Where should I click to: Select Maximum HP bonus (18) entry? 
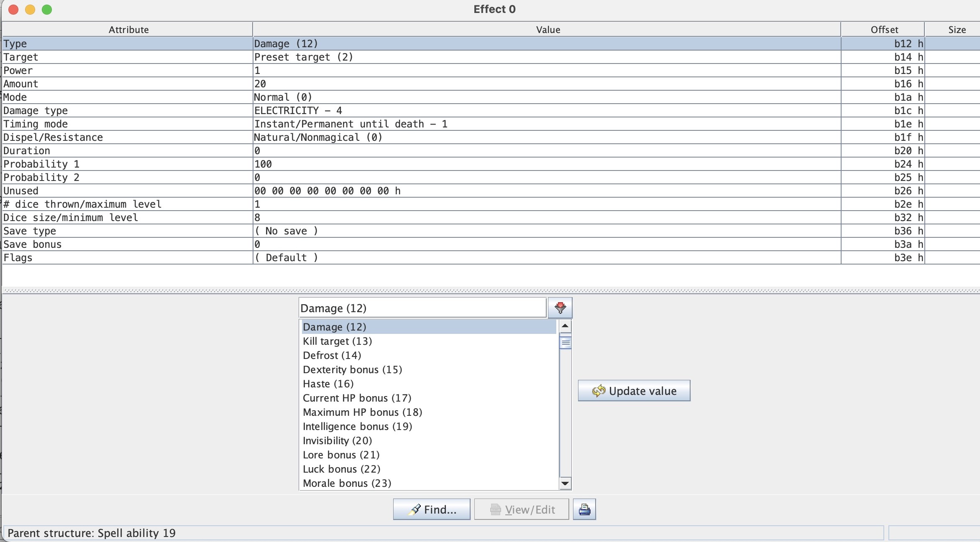click(430, 412)
